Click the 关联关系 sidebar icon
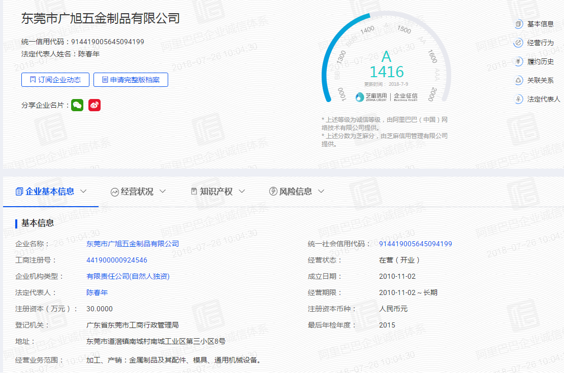The width and height of the screenshot is (564, 392). tap(518, 80)
